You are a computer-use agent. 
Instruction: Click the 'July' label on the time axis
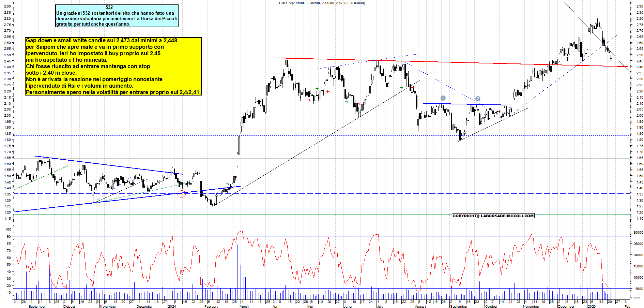380,306
